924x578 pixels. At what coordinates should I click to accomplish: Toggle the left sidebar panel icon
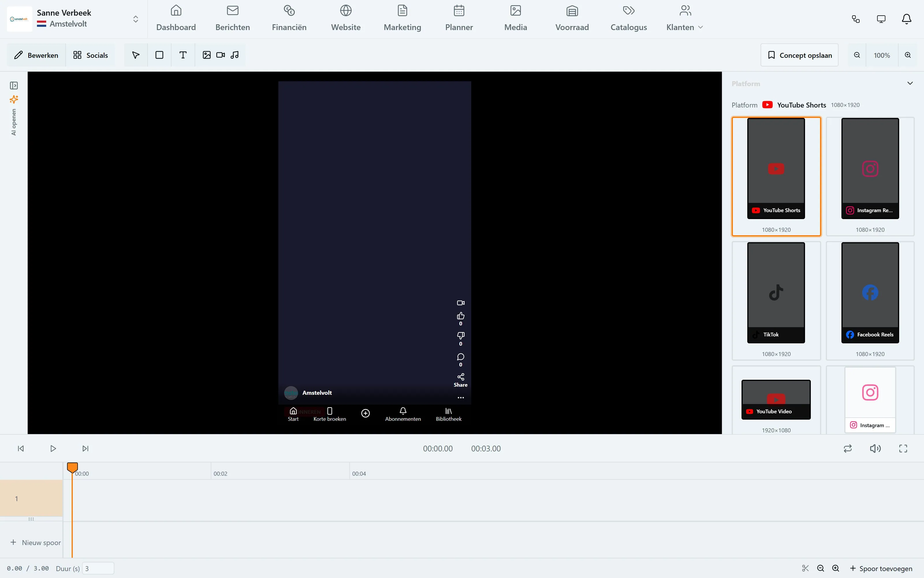(x=14, y=85)
